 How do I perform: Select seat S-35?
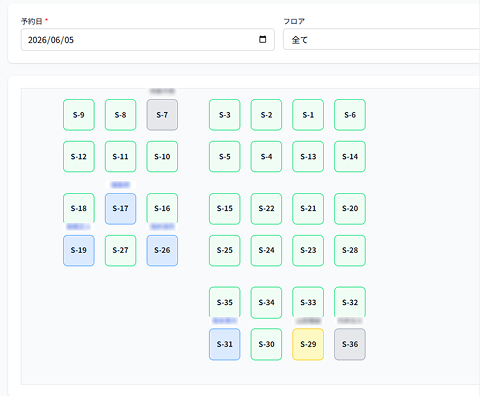[x=225, y=302]
